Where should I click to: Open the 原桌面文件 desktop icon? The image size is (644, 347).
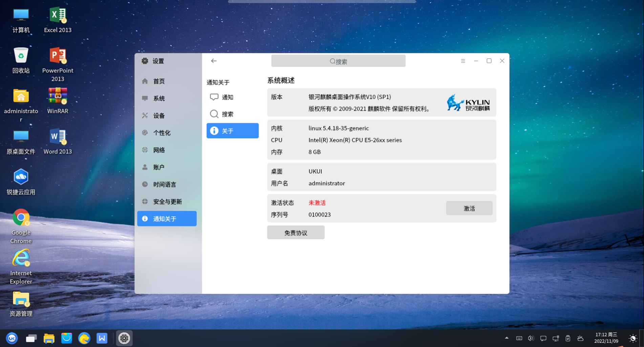point(21,142)
